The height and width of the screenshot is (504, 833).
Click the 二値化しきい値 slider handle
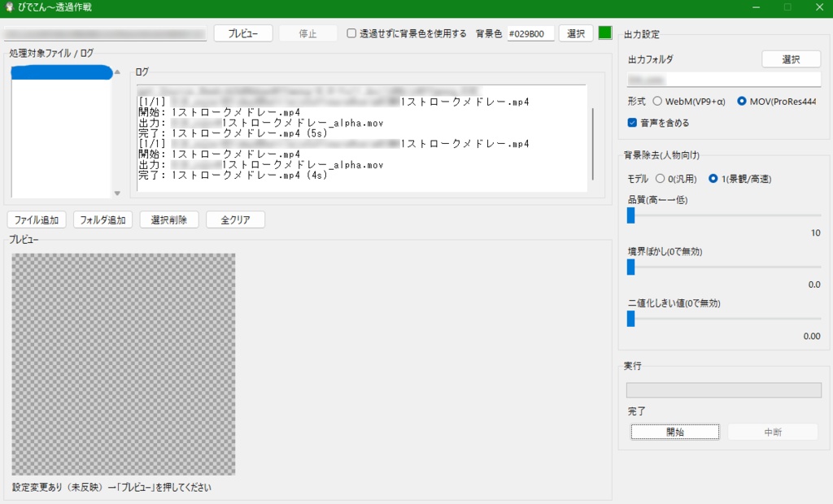click(x=630, y=318)
